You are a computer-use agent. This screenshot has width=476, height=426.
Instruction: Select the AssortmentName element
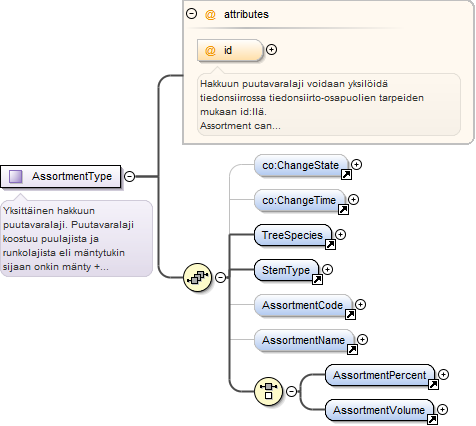pos(304,340)
